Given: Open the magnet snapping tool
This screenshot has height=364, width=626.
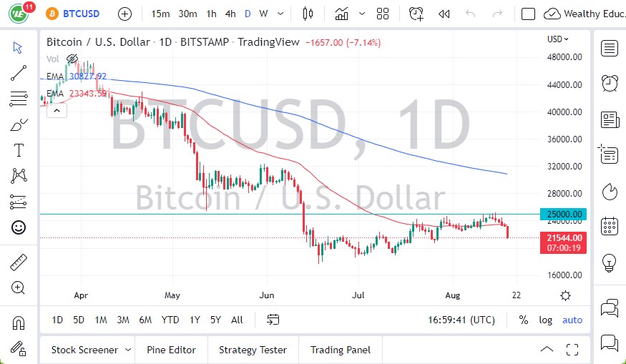Looking at the screenshot, I should coord(19,323).
